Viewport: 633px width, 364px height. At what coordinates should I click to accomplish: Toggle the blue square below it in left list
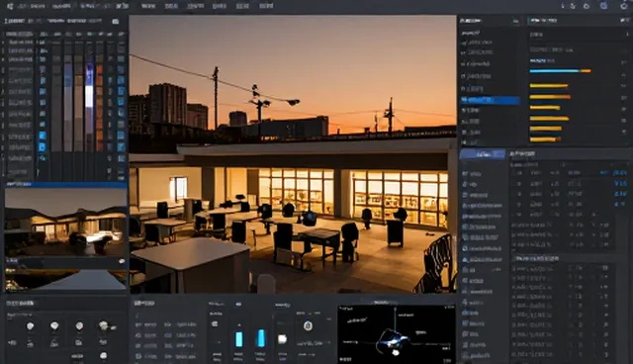(42, 147)
